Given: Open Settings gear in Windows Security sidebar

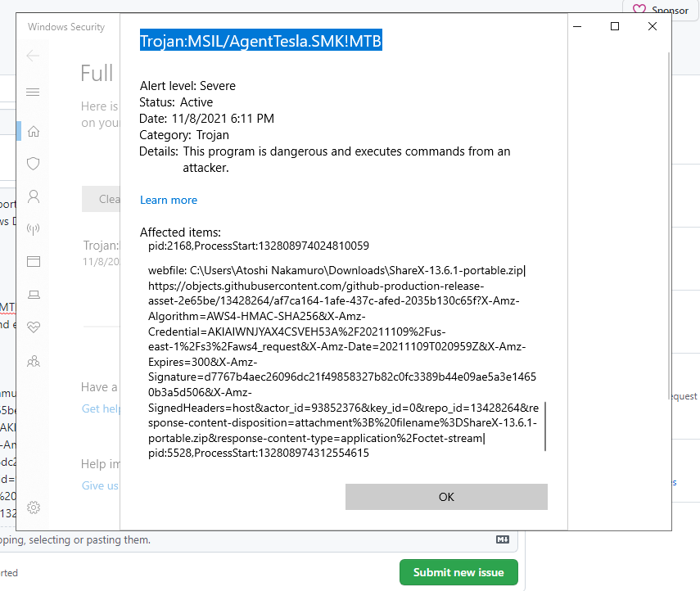Looking at the screenshot, I should [34, 508].
